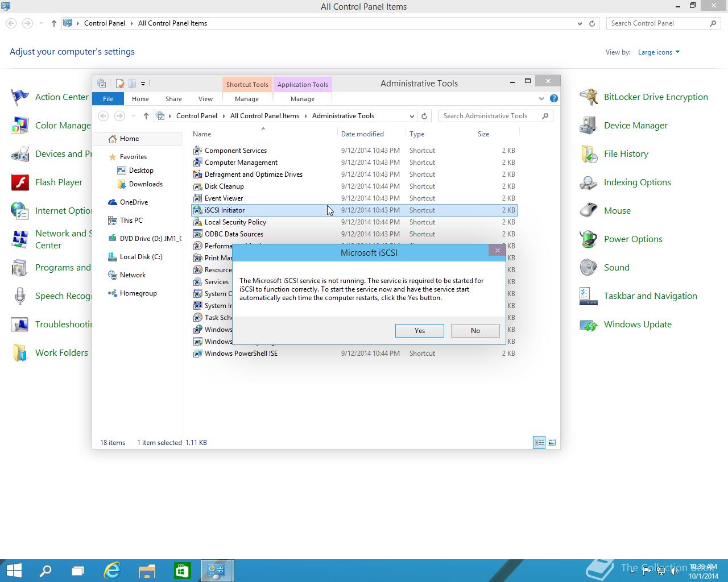Open the File tab in Administrative Tools
Image resolution: width=728 pixels, height=582 pixels.
point(108,99)
